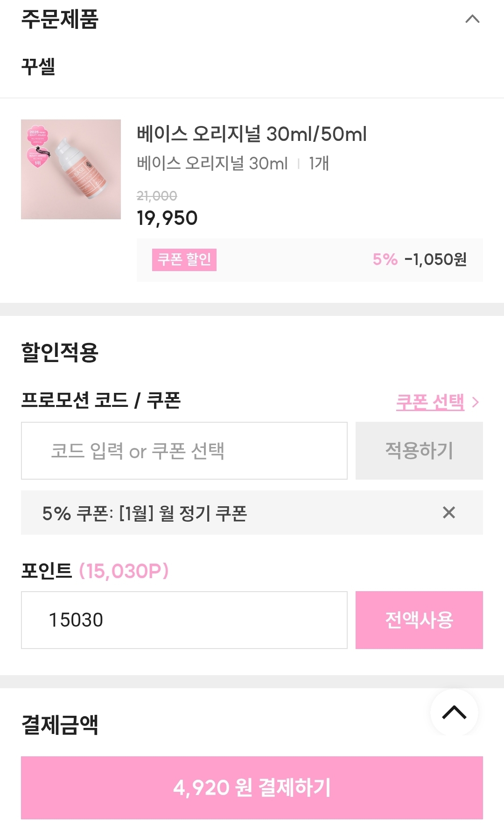Tap the 5% -1,050원 discount amount
Image resolution: width=504 pixels, height=831 pixels.
pyautogui.click(x=420, y=259)
